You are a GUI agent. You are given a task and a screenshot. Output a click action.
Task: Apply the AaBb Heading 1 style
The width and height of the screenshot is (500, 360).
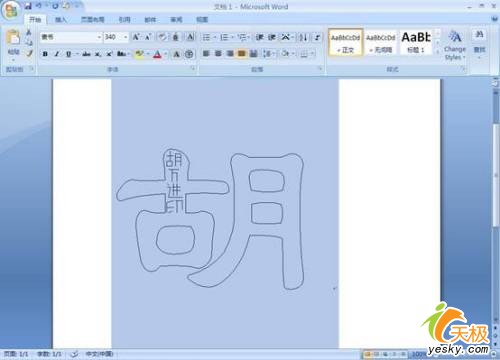tap(416, 42)
